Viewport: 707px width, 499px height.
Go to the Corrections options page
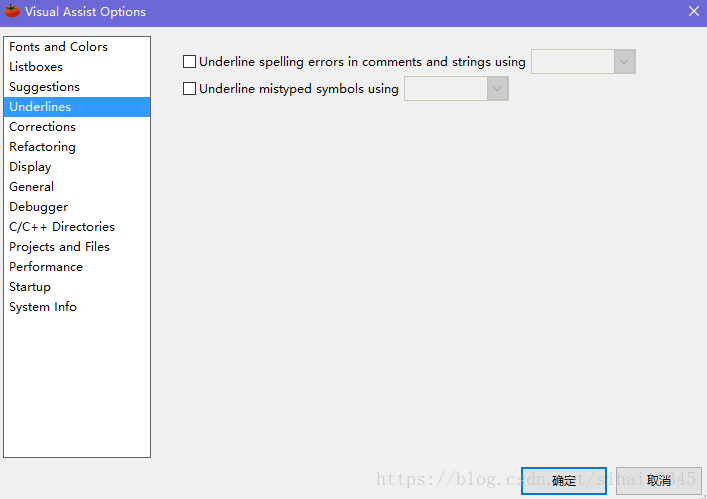click(x=77, y=127)
